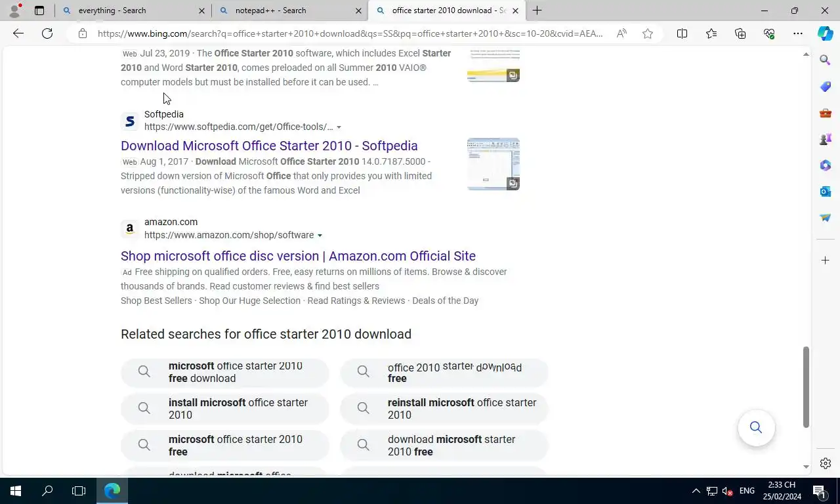Search 'install microsoft office starter 2010'
Viewport: 840px width, 504px height.
click(x=225, y=409)
